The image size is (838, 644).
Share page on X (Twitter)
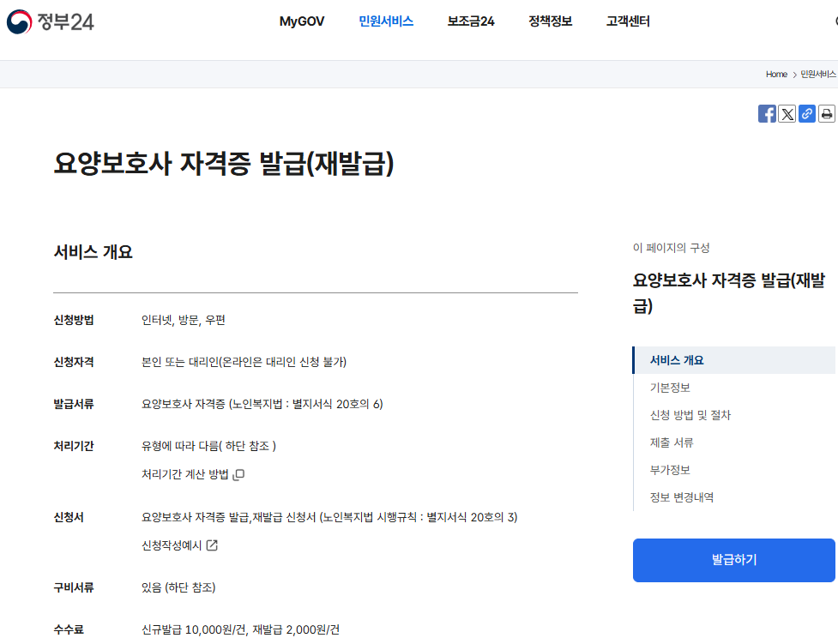pos(787,114)
